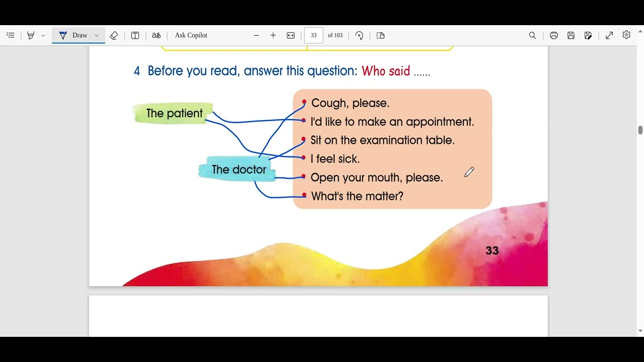Toggle the Draw tool
This screenshot has width=644, height=362.
click(x=73, y=35)
